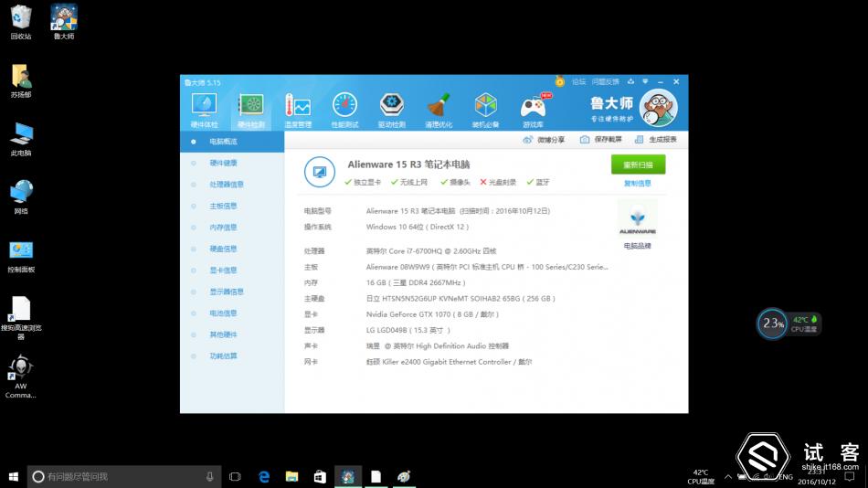This screenshot has width=868, height=488.
Task: Select 温度管理 thermometer icon
Action: (x=298, y=108)
